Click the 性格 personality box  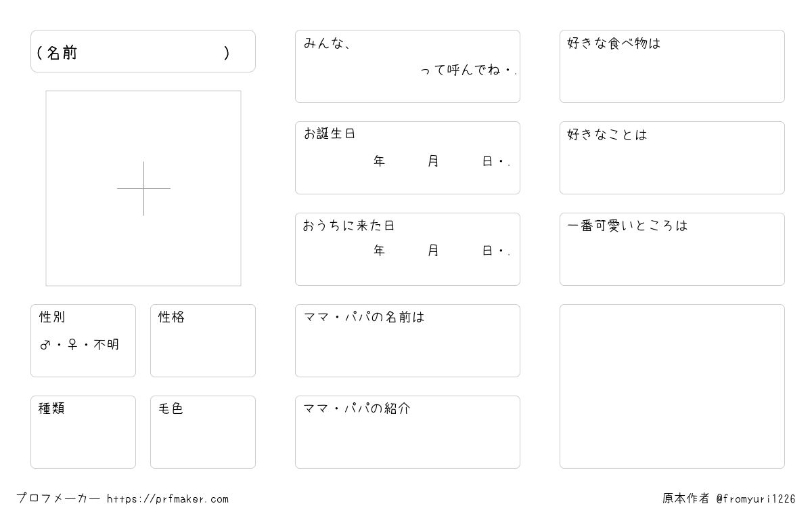tap(203, 341)
